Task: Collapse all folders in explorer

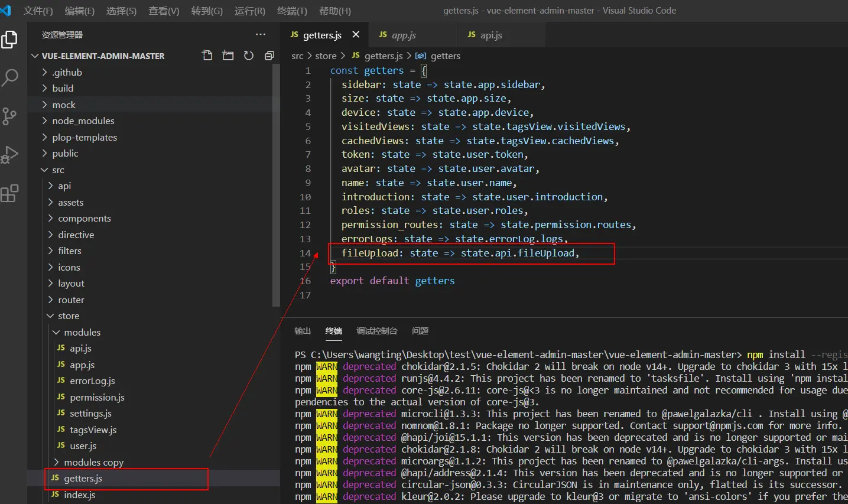Action: [269, 56]
